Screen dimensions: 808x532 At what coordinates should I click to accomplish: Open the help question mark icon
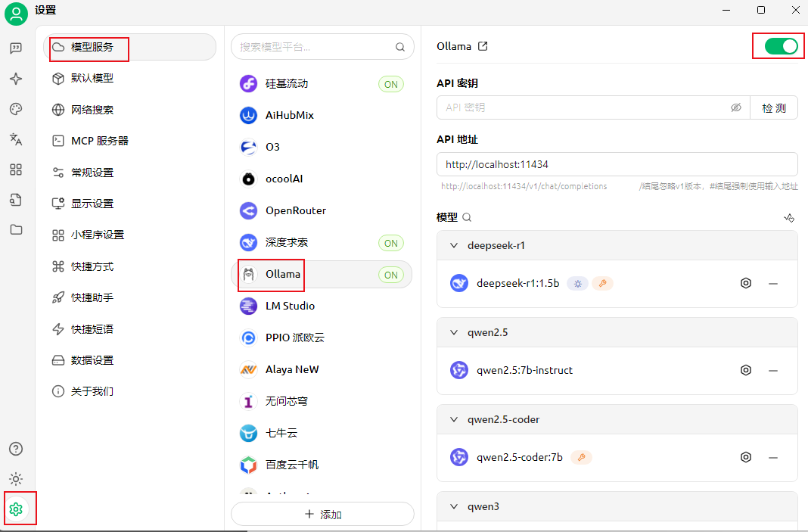(16, 449)
